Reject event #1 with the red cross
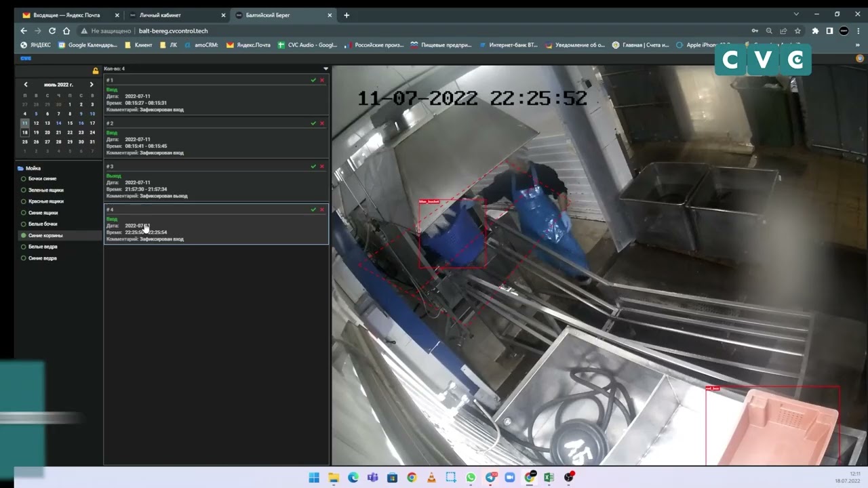868x488 pixels. (x=322, y=80)
